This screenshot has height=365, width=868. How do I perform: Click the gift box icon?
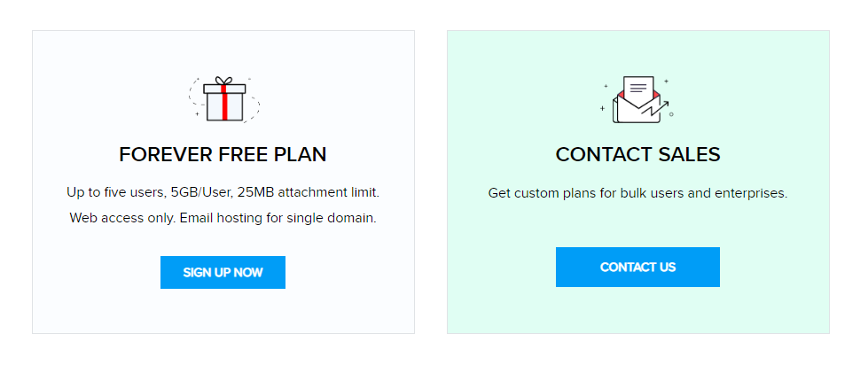(224, 99)
